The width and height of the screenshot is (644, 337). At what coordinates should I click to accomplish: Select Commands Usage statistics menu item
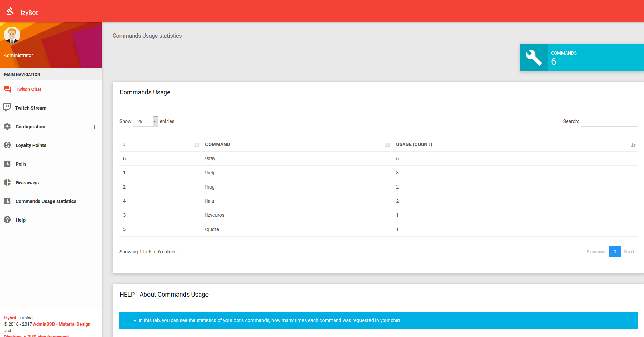[46, 201]
